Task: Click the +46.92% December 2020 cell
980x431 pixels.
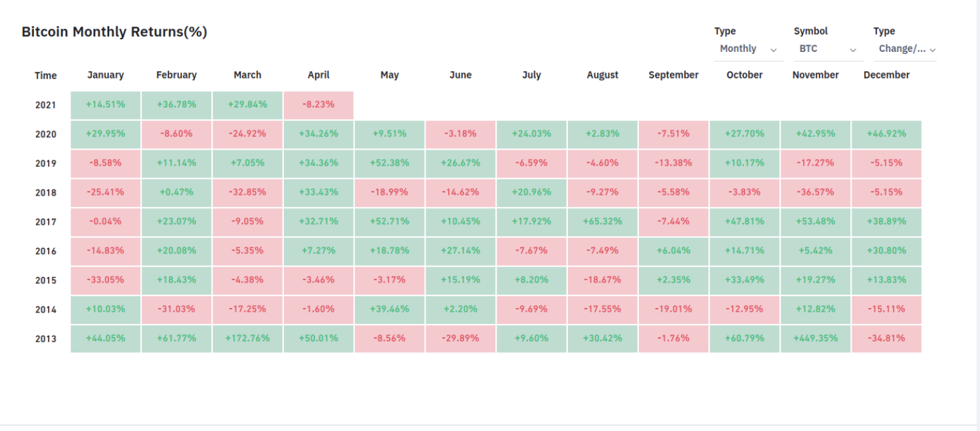Action: pyautogui.click(x=886, y=134)
